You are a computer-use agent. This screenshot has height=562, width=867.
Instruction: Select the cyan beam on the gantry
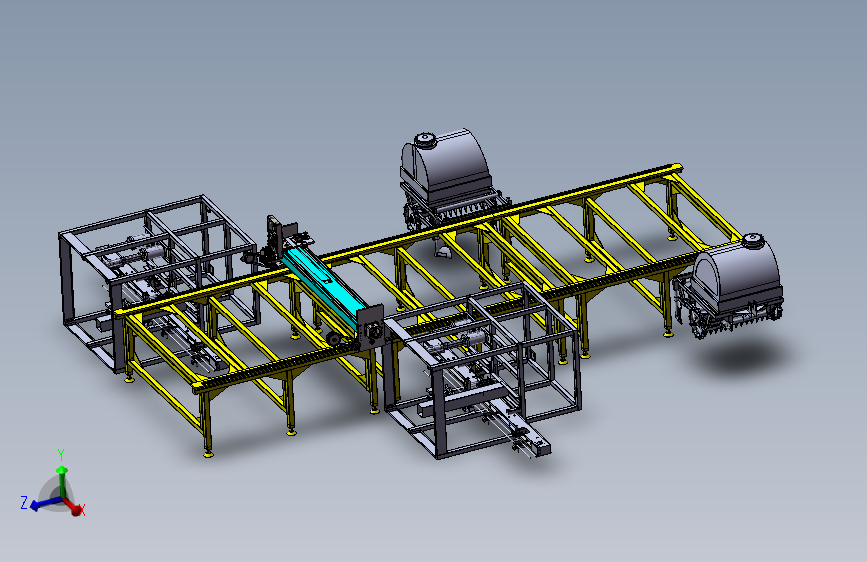tap(323, 286)
